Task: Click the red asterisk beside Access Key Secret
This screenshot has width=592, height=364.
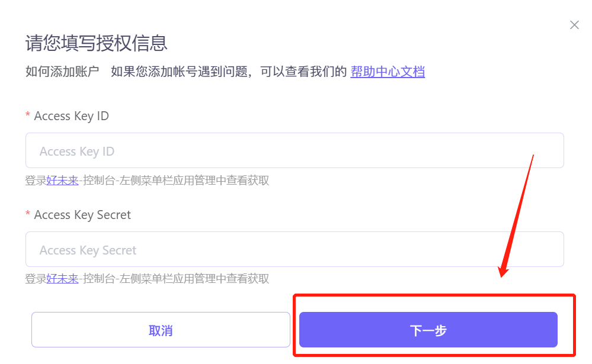Action: 28,215
